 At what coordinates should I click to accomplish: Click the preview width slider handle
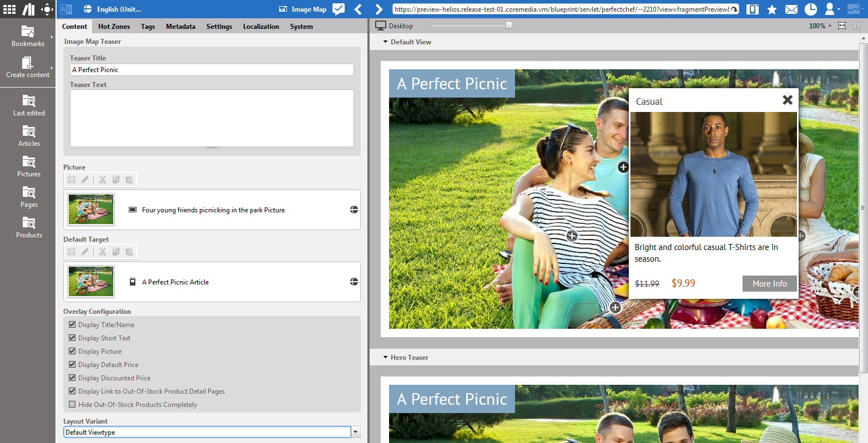click(509, 26)
